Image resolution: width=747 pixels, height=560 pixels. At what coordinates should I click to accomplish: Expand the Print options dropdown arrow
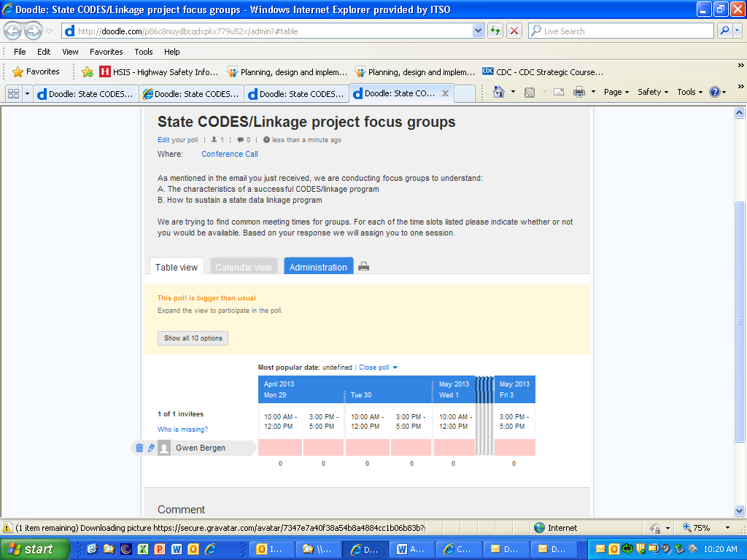click(x=593, y=92)
